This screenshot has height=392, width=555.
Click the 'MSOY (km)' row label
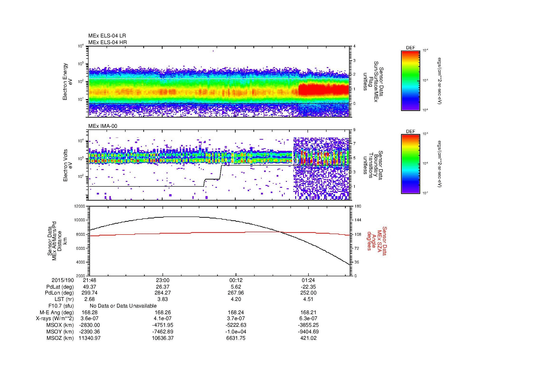tap(60, 332)
